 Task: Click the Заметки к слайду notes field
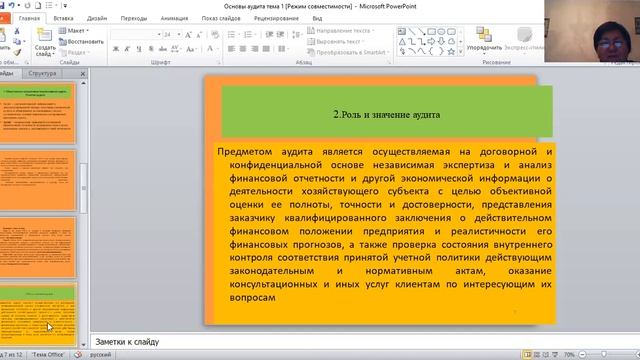tap(365, 342)
